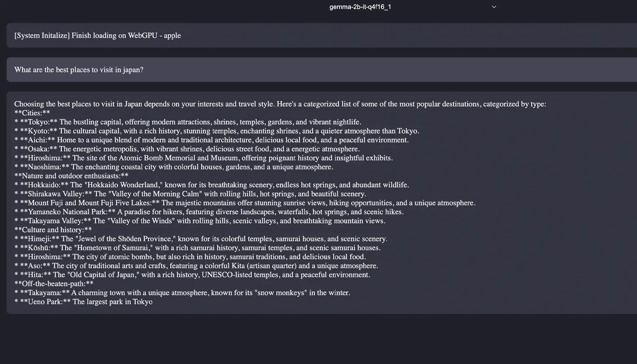
Task: Select the Tokyo entry in the list
Action: tap(188, 122)
